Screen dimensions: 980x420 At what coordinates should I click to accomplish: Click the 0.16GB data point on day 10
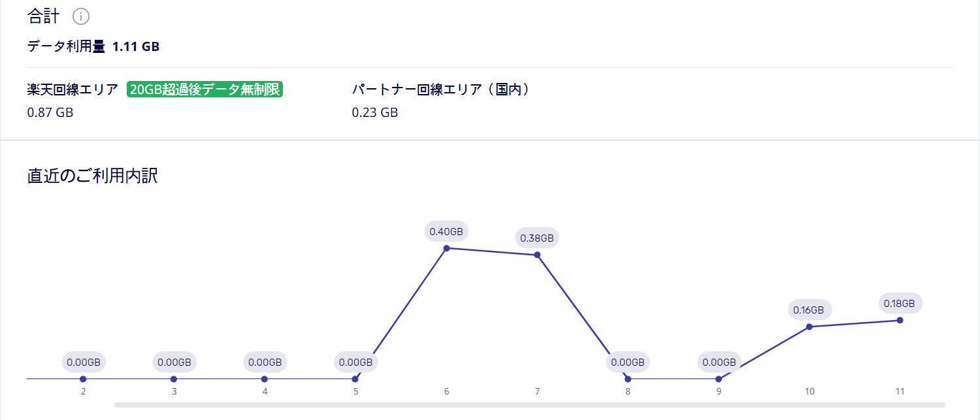click(809, 327)
